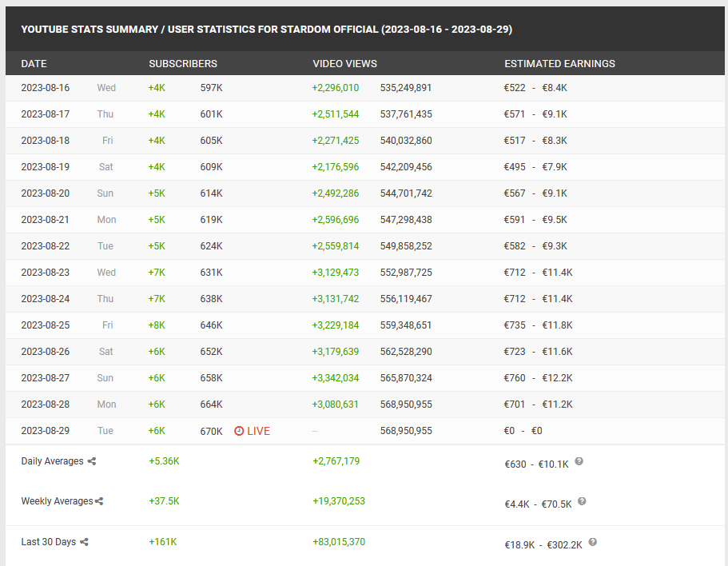Click the DATE column header
This screenshot has height=566, width=728.
click(x=34, y=64)
